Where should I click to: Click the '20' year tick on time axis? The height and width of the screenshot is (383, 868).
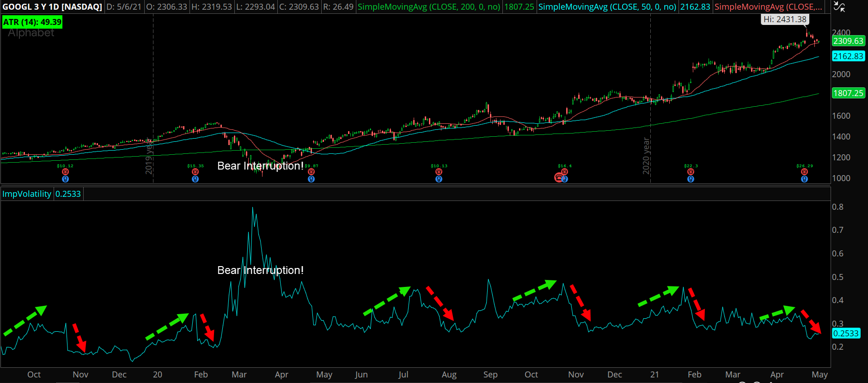158,374
